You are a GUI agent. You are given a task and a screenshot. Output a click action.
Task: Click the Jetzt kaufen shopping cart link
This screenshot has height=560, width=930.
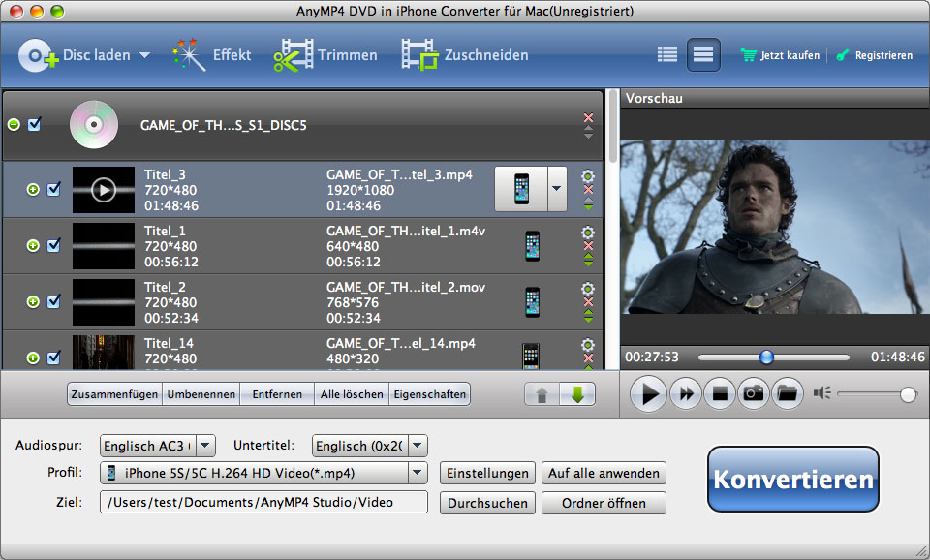pos(781,55)
